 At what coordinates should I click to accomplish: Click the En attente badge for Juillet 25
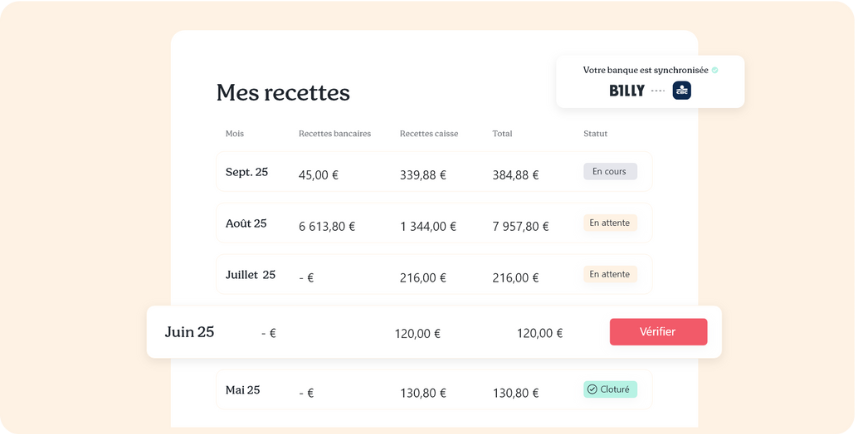(x=609, y=274)
